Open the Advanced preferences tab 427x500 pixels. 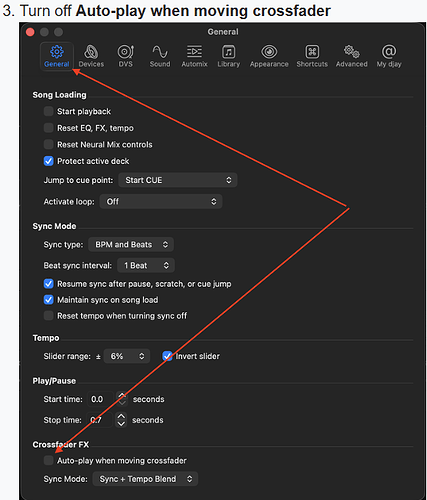[x=352, y=56]
